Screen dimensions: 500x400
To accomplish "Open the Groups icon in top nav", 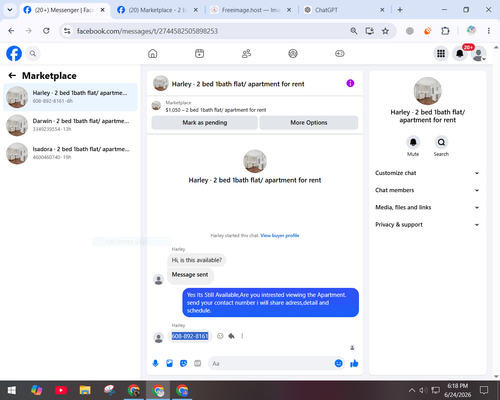I will [x=293, y=53].
